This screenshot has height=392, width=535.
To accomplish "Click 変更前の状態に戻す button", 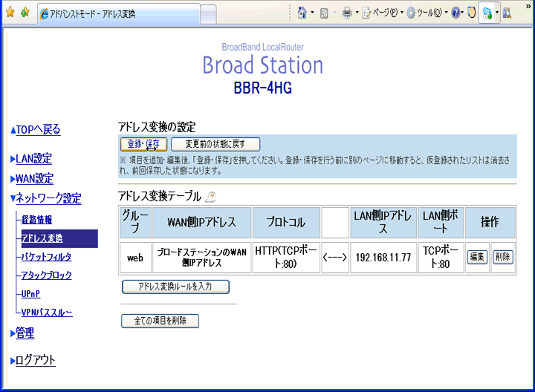I will (215, 144).
